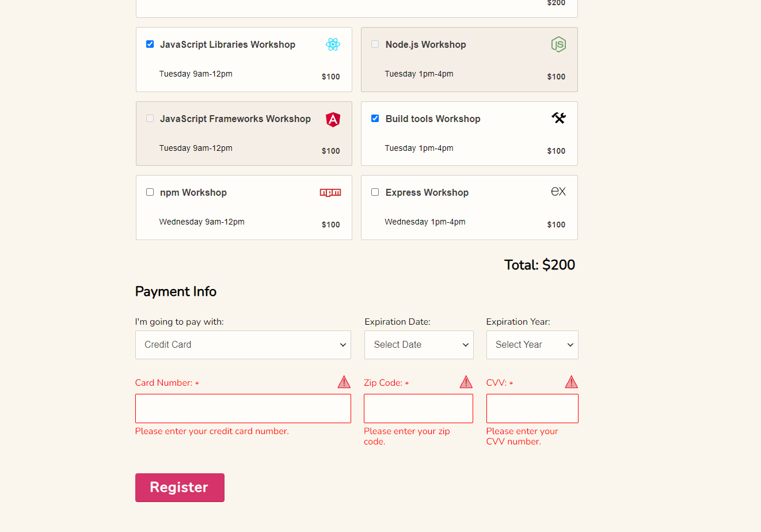Click into the Zip Code field
Viewport: 761px width, 532px height.
click(x=418, y=409)
